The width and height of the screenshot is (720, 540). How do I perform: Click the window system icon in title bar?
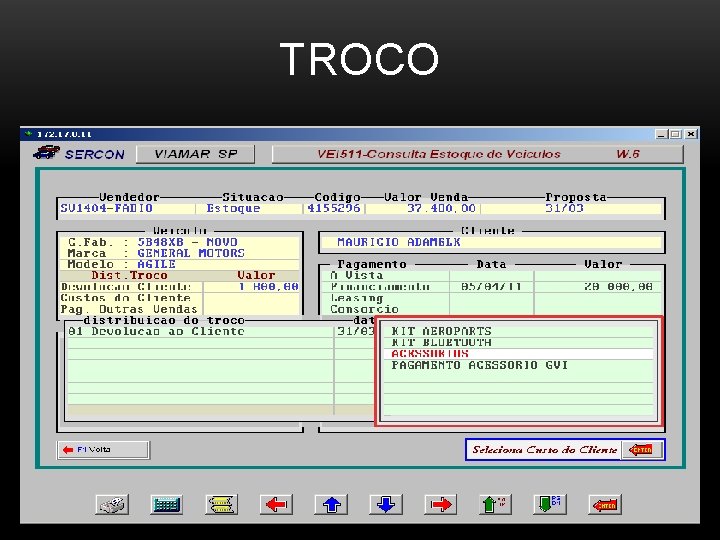[x=28, y=134]
